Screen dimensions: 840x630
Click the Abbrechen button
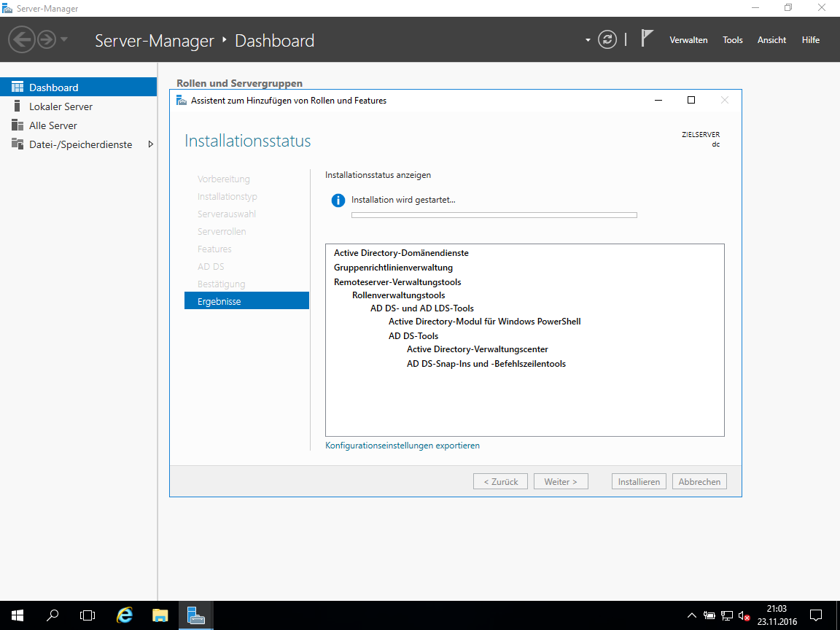[699, 481]
